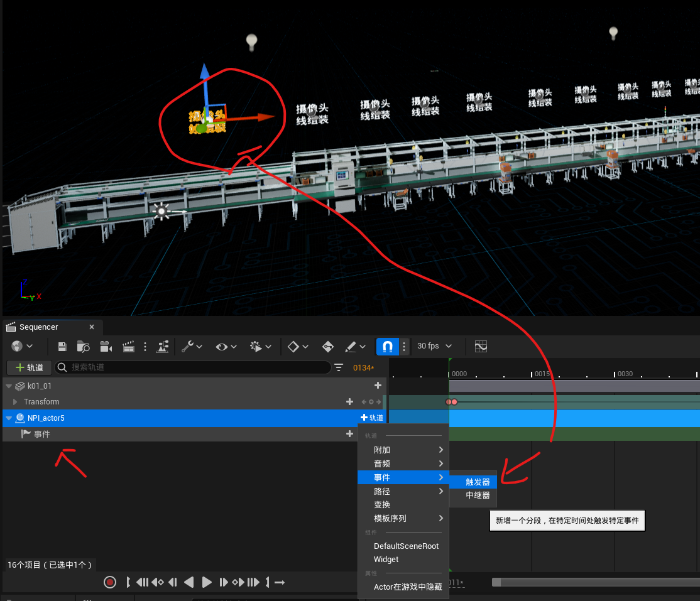The image size is (700, 601).
Task: Click the horizontal timeline scrollbar
Action: click(x=596, y=582)
